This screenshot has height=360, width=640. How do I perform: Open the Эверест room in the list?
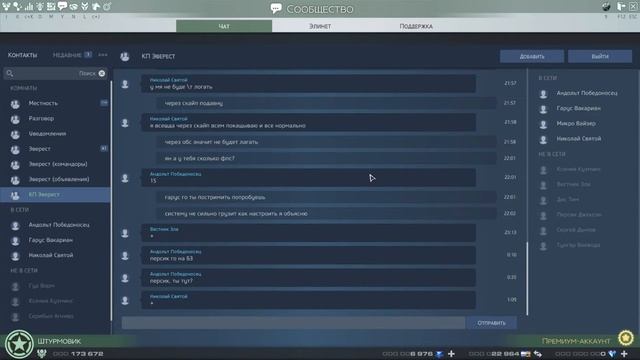[56, 149]
